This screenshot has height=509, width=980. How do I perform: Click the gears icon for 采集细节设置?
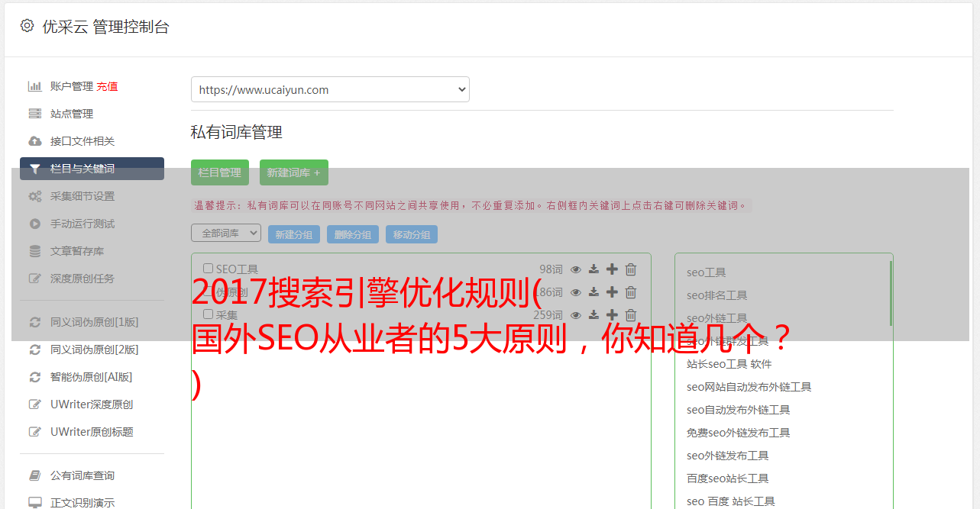(x=34, y=196)
